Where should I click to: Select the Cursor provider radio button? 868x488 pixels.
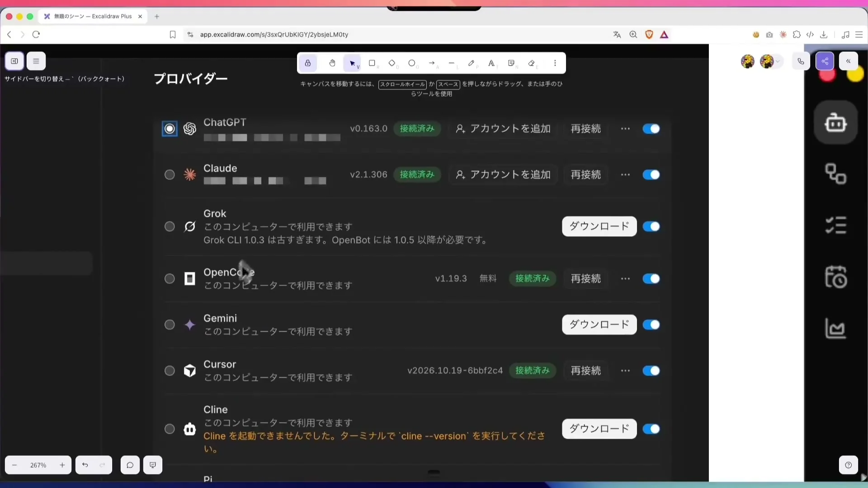point(170,371)
